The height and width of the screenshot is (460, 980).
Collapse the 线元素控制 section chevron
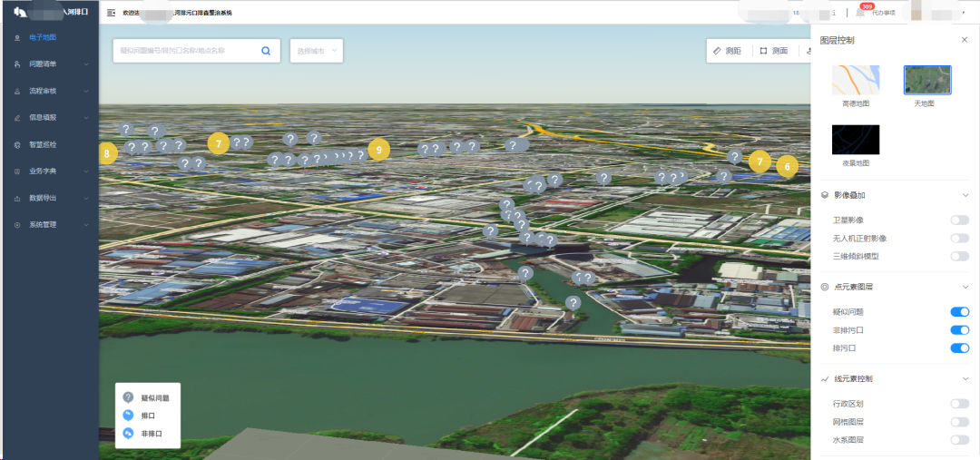tap(965, 378)
